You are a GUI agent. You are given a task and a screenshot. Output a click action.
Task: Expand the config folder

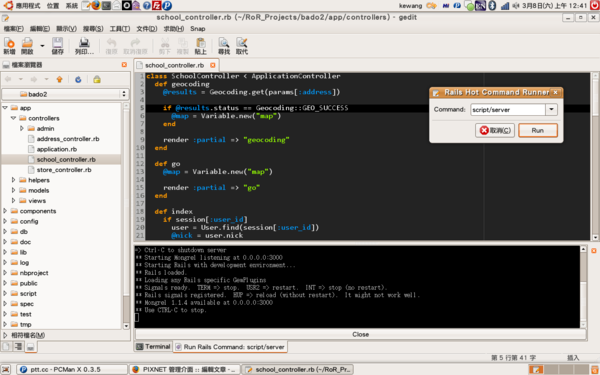click(5, 221)
